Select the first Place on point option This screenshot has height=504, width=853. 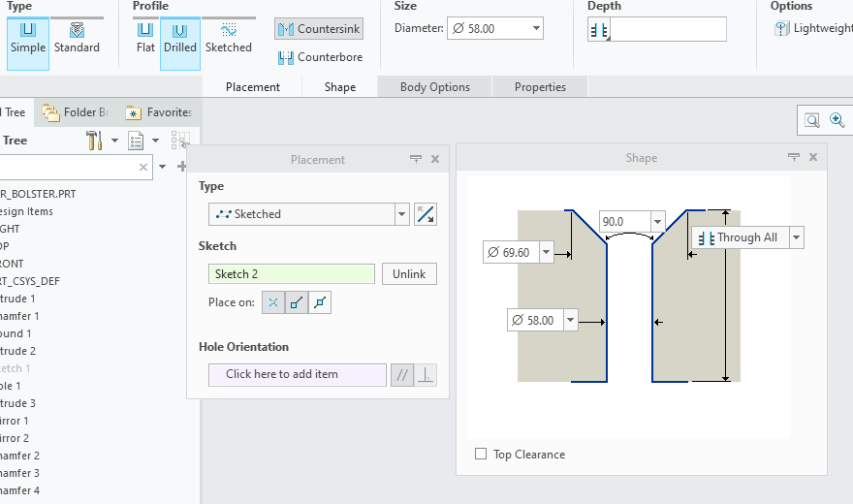tap(272, 302)
